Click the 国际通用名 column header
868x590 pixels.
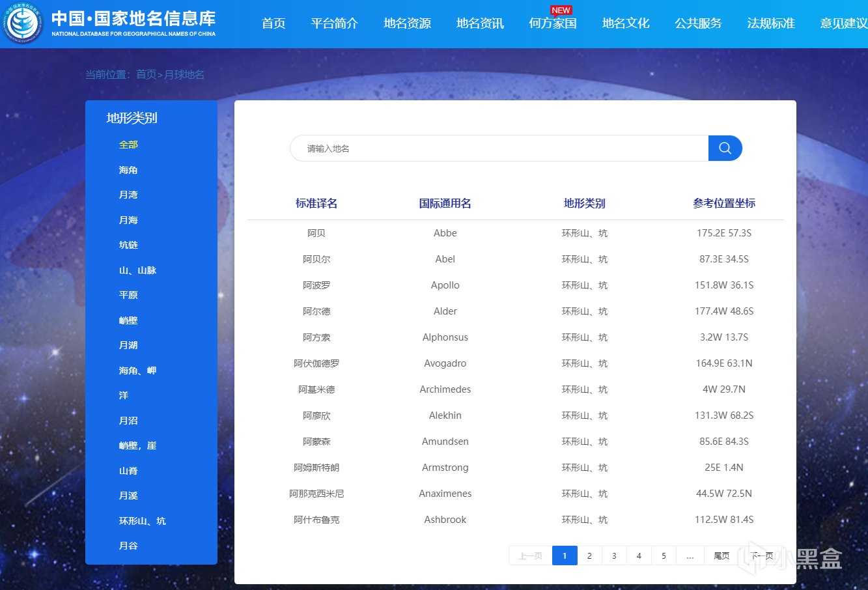[445, 203]
